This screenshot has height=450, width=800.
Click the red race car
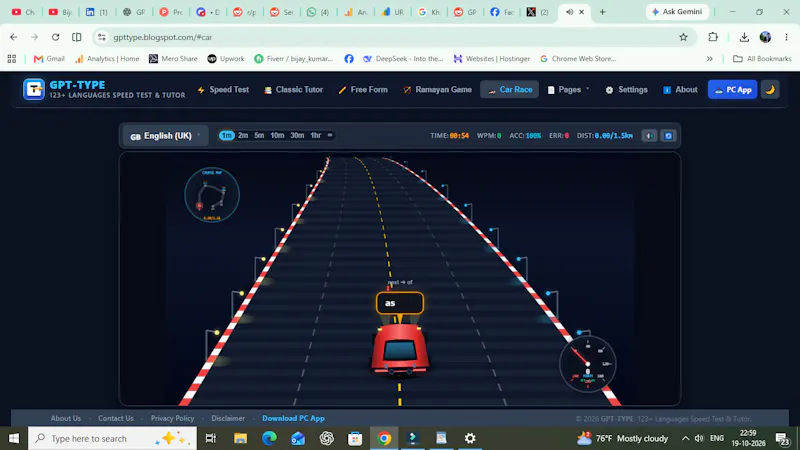click(400, 349)
